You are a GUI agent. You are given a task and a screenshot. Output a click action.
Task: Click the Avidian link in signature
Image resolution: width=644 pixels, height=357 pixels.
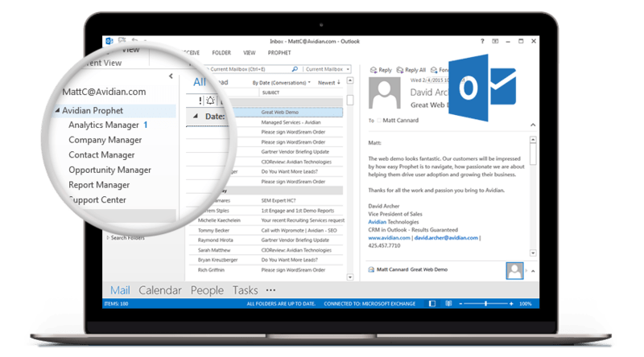pos(377,222)
